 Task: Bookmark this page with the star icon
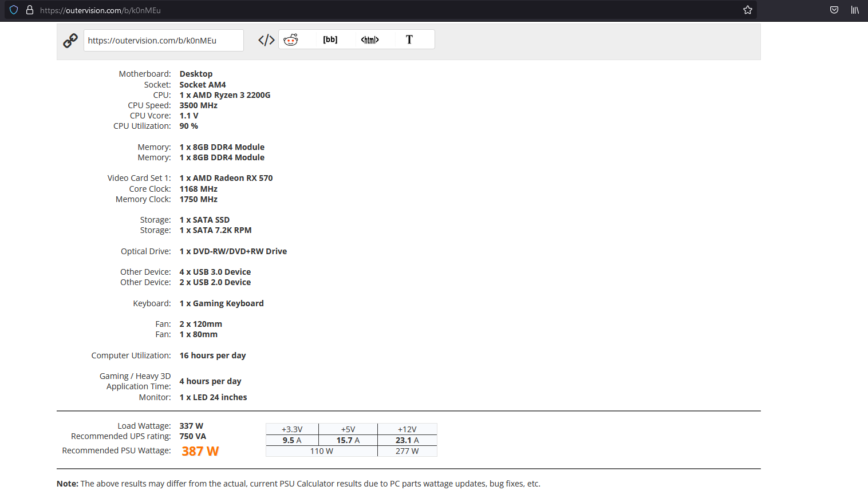tap(748, 10)
